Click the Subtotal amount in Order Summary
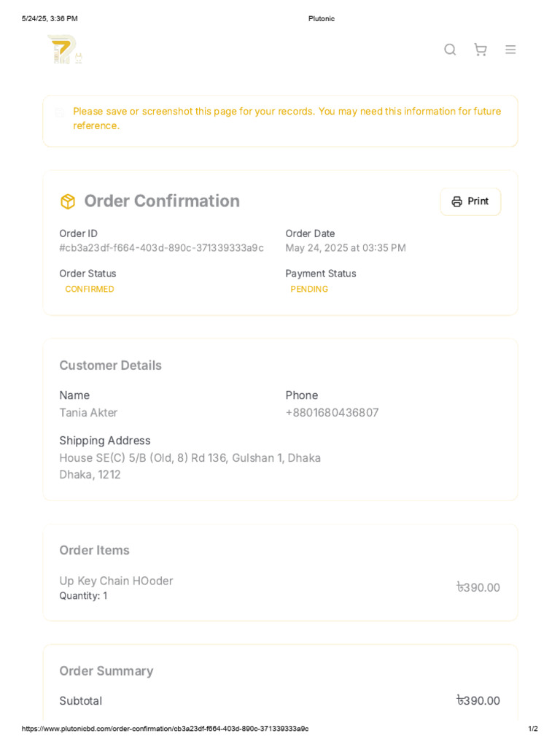560x747 pixels. pos(478,700)
